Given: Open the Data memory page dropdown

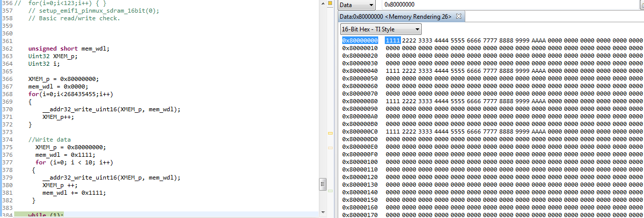Looking at the screenshot, I should 357,5.
